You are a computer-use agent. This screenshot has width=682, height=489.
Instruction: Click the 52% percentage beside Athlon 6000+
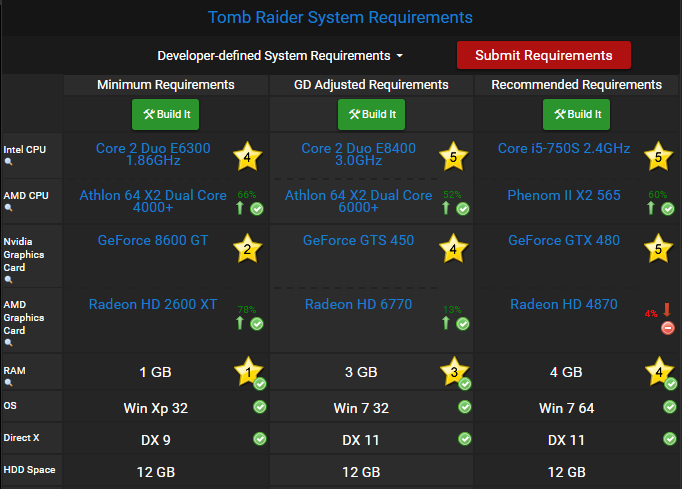pyautogui.click(x=452, y=194)
